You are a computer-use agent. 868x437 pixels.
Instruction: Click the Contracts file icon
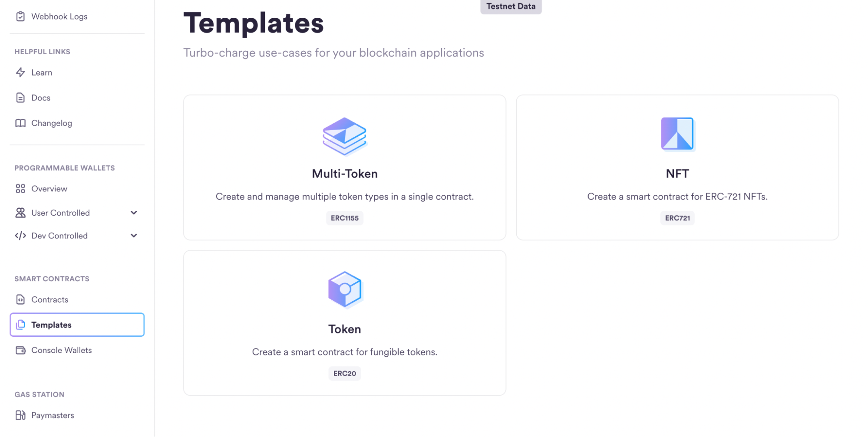click(20, 299)
